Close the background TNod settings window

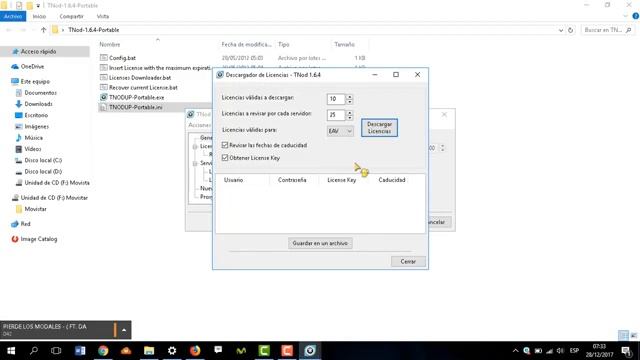(x=444, y=115)
